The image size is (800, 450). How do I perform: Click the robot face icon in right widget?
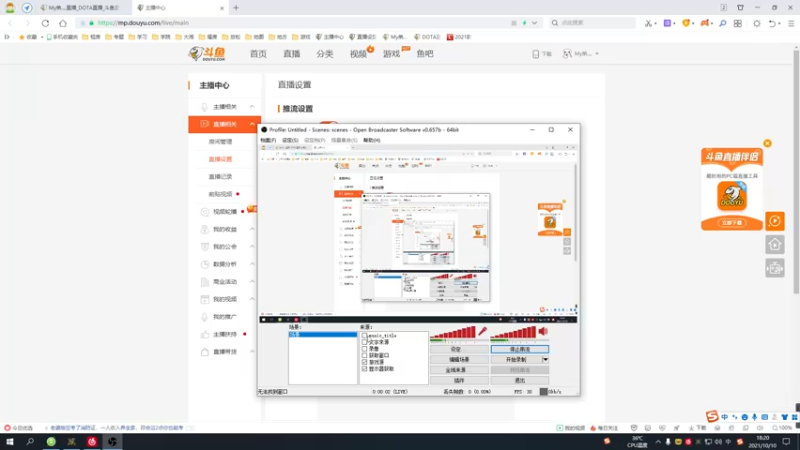[x=775, y=268]
